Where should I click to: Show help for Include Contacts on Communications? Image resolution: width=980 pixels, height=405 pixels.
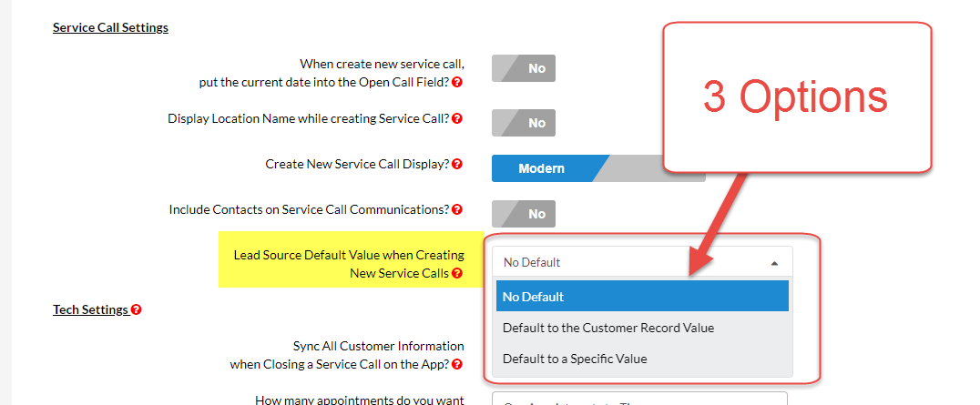point(457,210)
